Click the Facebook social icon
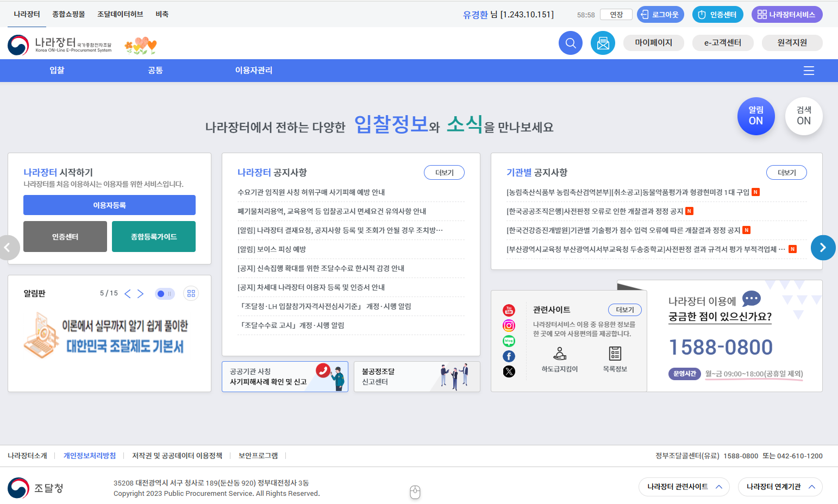This screenshot has height=504, width=838. [x=509, y=356]
